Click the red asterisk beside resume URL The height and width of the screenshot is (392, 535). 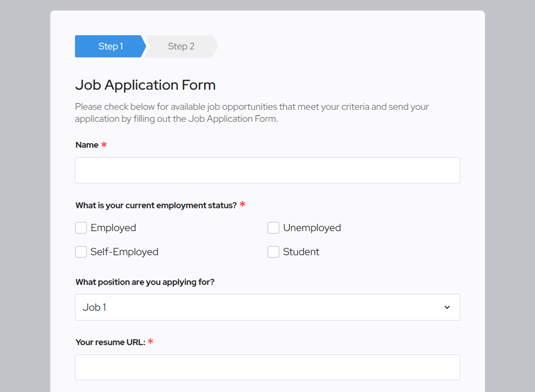[150, 342]
